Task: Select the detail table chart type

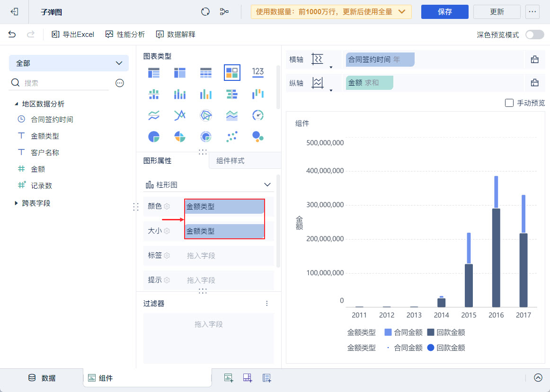Action: [205, 73]
